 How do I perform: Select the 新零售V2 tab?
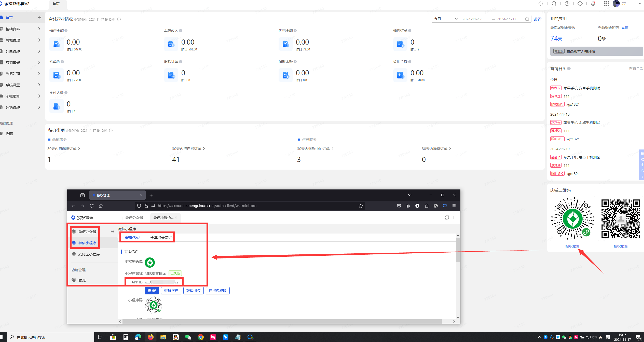(x=132, y=238)
